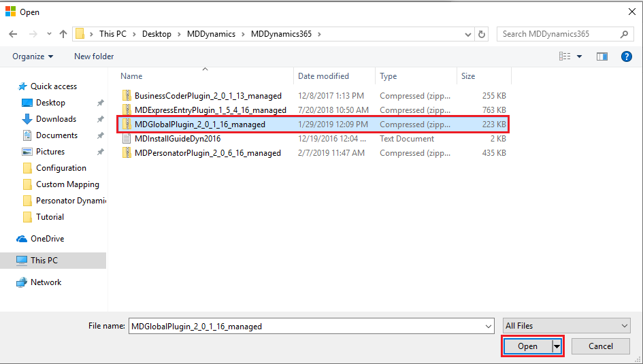Select the MDInstallGuideDyn2016 text document
Viewport: 643px width, 364px height.
click(177, 139)
